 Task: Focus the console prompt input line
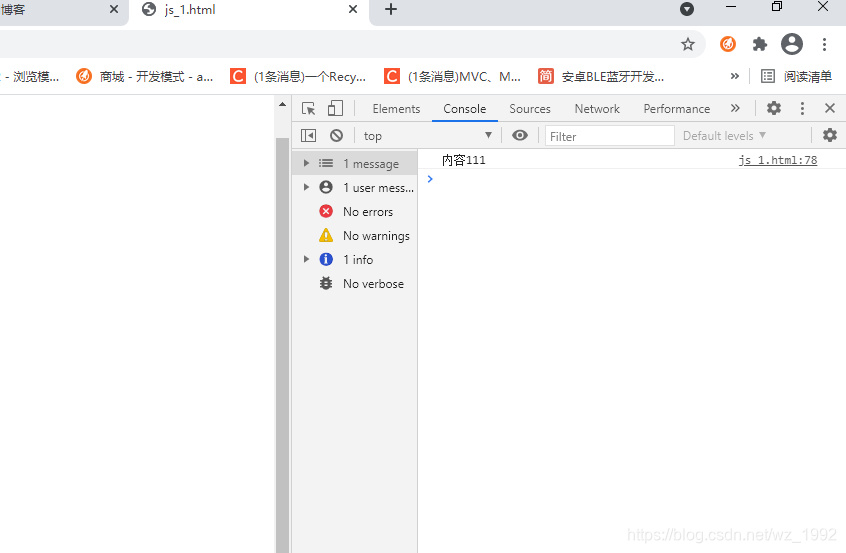coord(631,179)
